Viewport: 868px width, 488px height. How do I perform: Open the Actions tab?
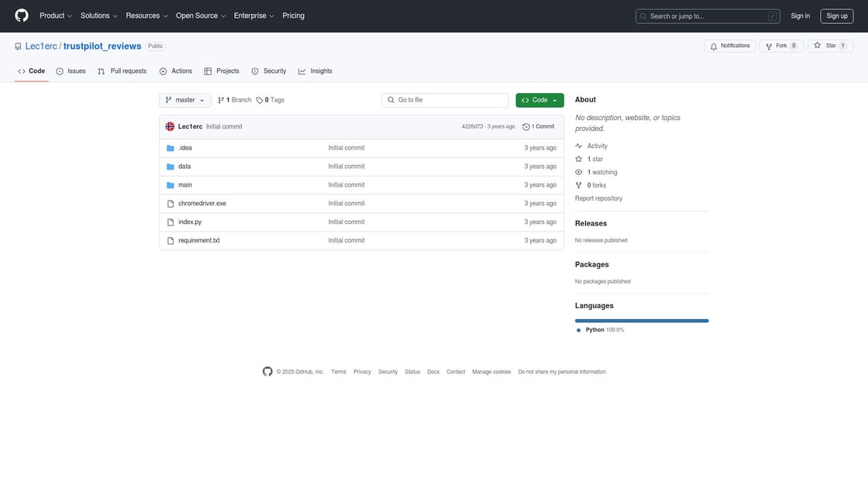tap(176, 70)
